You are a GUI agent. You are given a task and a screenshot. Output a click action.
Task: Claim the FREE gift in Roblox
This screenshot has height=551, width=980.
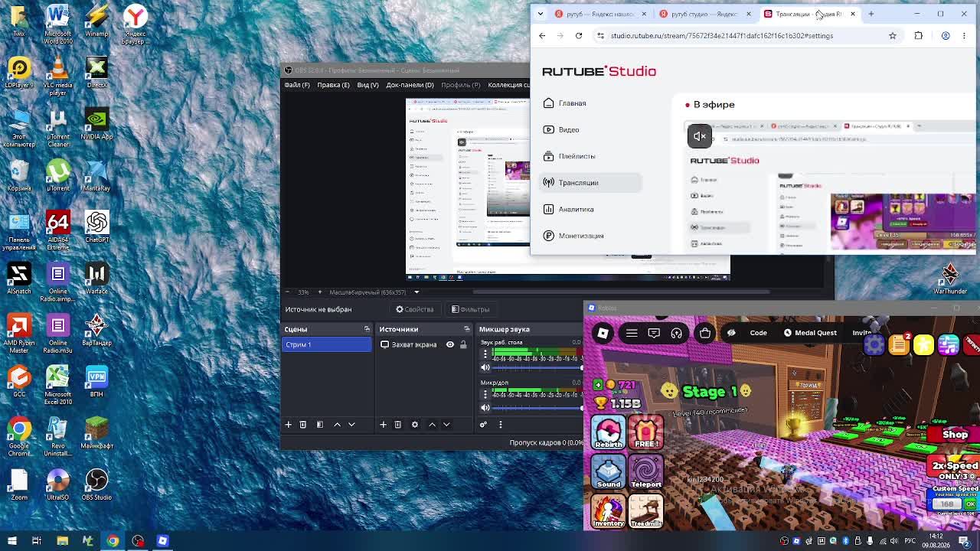coord(646,432)
